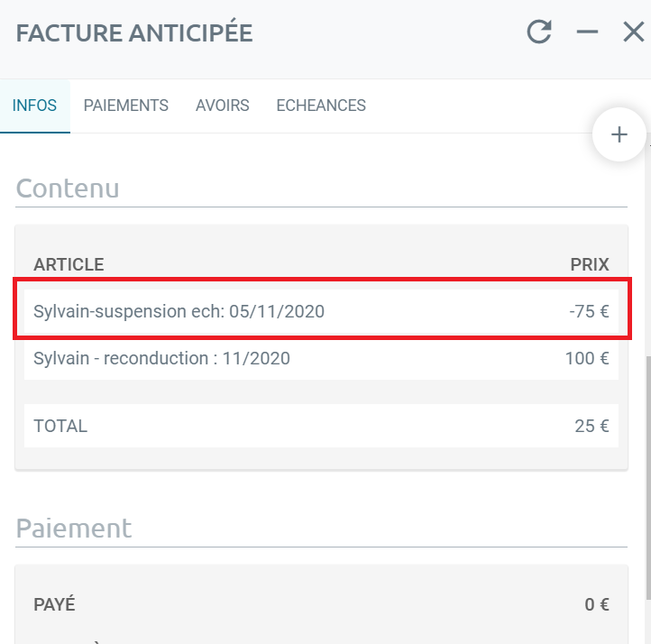Close the Facture Anticipée panel

[634, 32]
